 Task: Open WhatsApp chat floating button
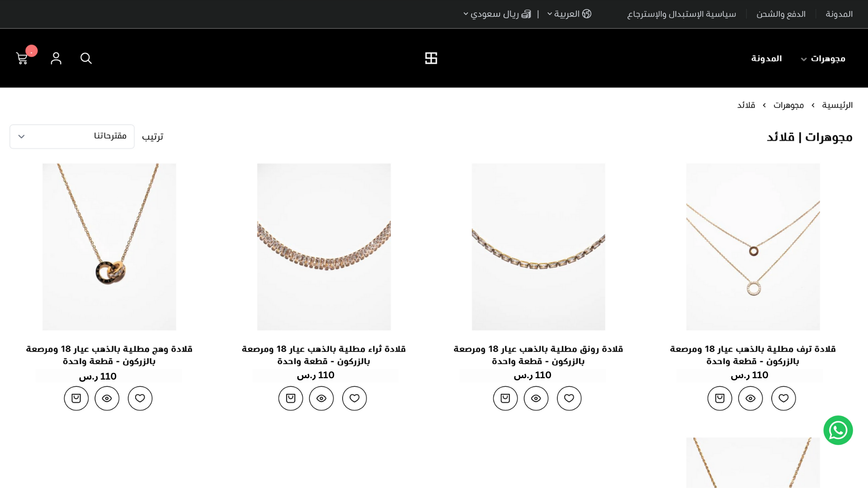[838, 430]
